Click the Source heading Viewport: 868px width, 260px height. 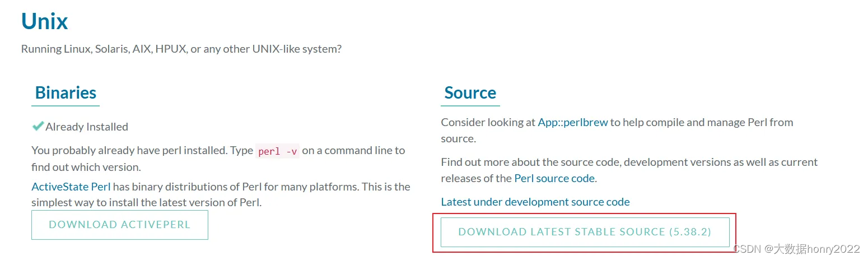click(470, 92)
